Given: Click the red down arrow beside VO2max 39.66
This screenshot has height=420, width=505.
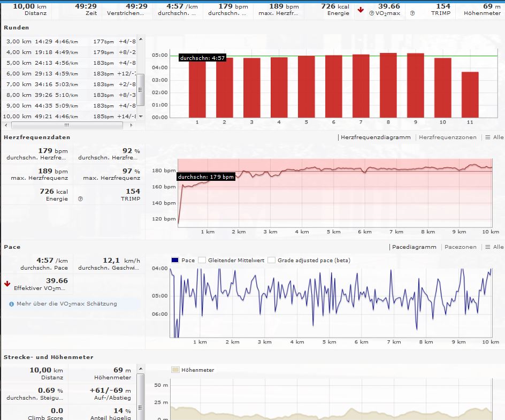Looking at the screenshot, I should coord(361,9).
